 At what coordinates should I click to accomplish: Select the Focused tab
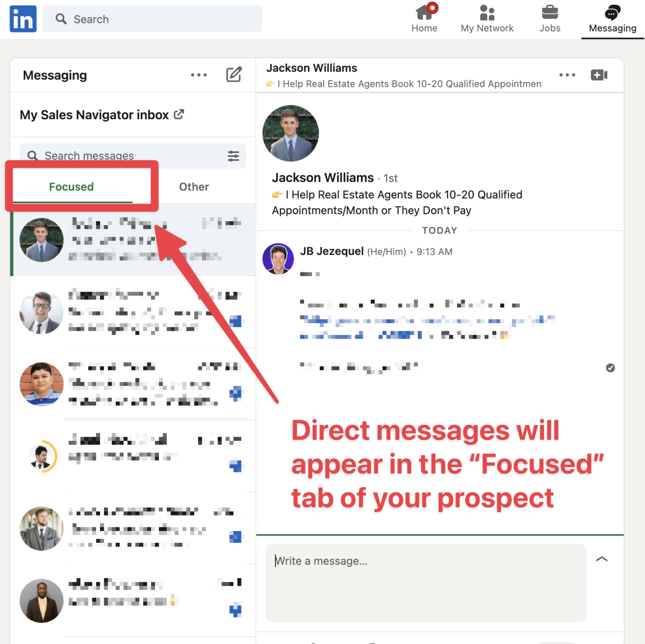71,186
